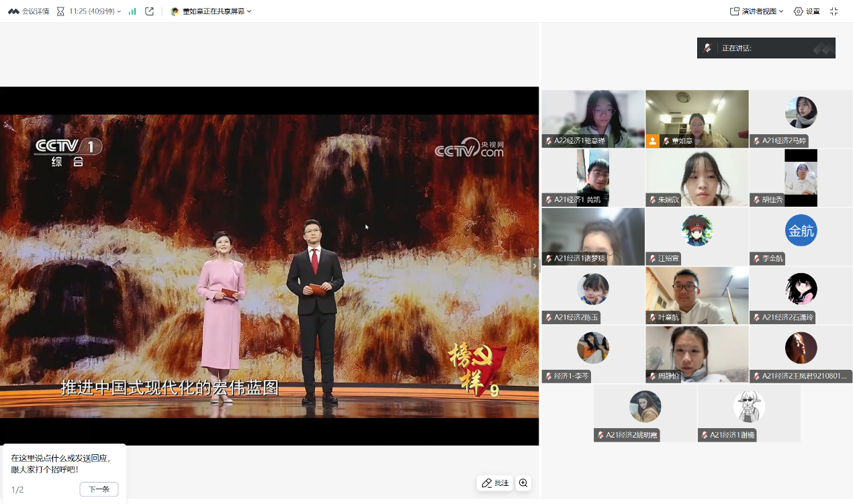Click the exit full screen icon
This screenshot has height=504, width=853.
[834, 11]
